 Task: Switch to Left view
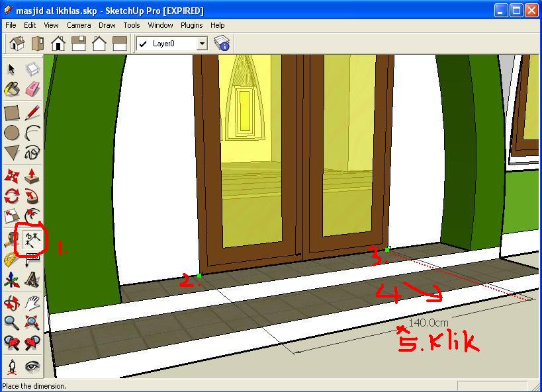120,44
